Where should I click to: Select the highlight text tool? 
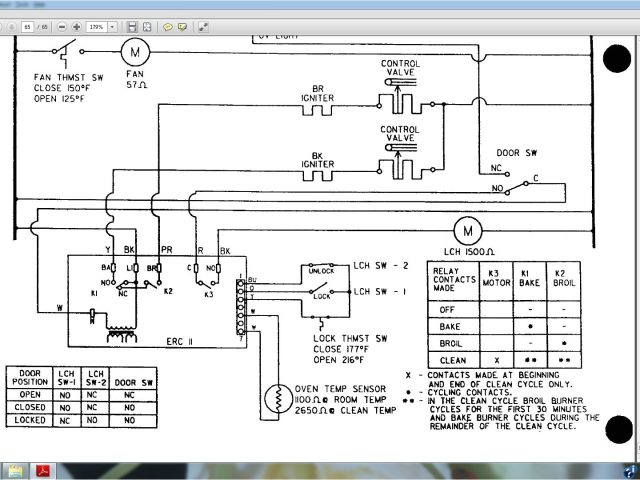[x=181, y=25]
